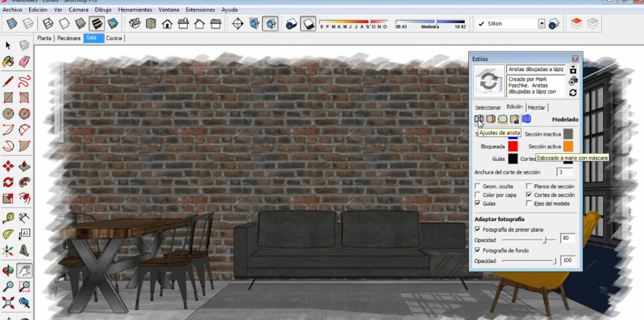Switch to Hidden Line face style
The width and height of the screenshot is (644, 320).
pyautogui.click(x=64, y=23)
